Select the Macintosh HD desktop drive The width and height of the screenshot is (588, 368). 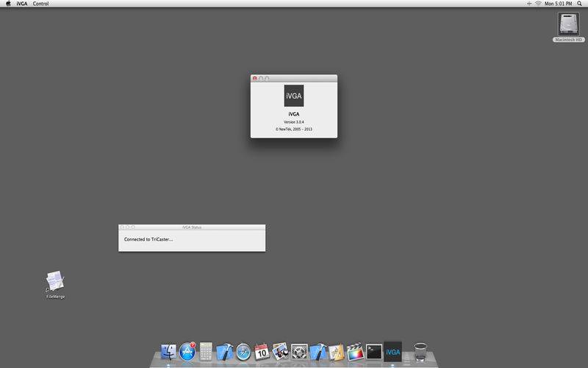568,27
